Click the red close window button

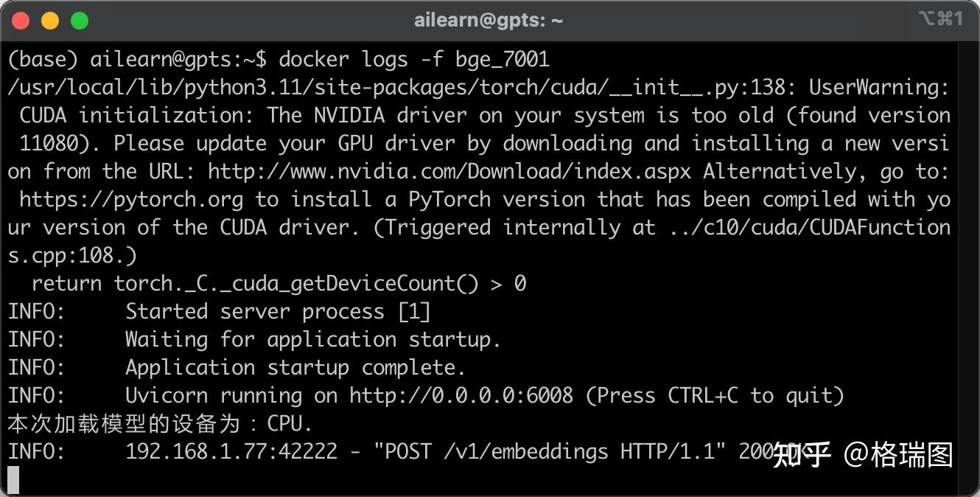[x=21, y=21]
